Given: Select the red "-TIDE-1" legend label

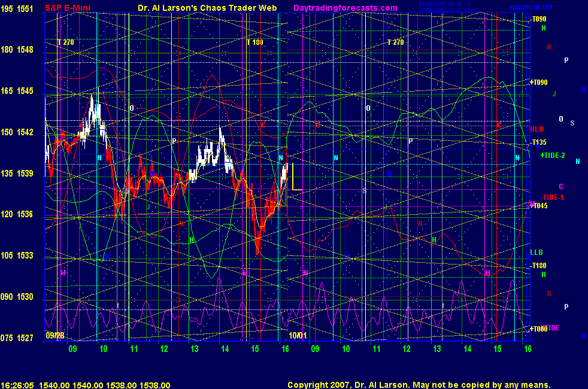Looking at the screenshot, I should click(x=551, y=197).
